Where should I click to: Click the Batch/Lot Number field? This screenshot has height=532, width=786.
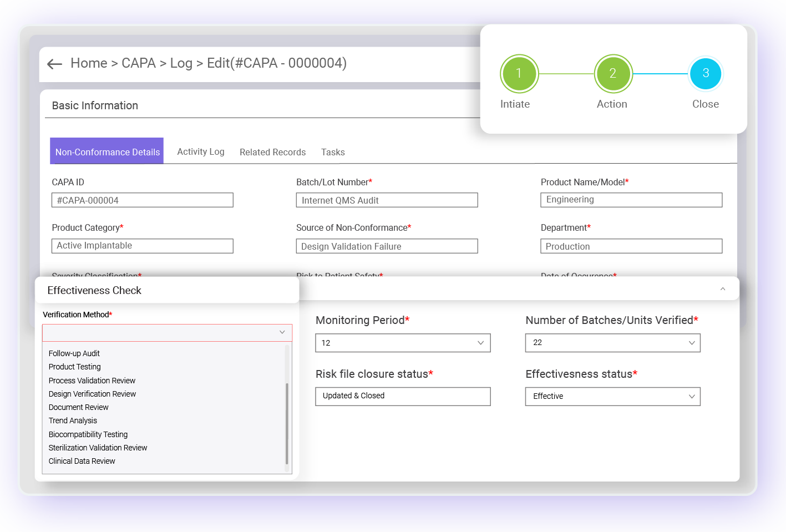point(387,200)
